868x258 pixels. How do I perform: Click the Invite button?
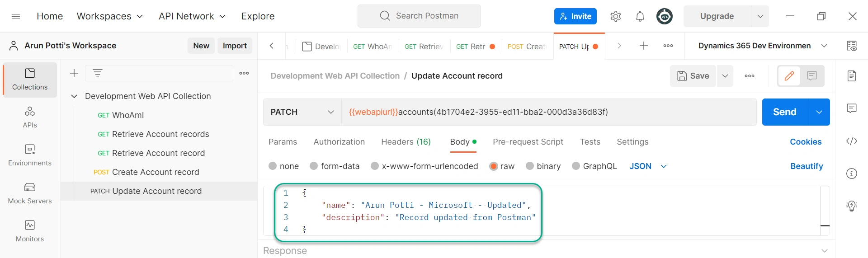576,16
